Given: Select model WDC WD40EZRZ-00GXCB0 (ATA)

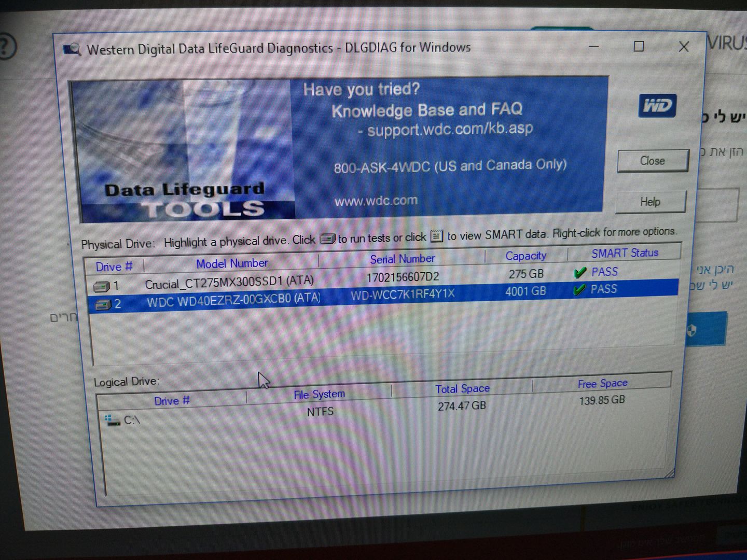Looking at the screenshot, I should click(233, 300).
